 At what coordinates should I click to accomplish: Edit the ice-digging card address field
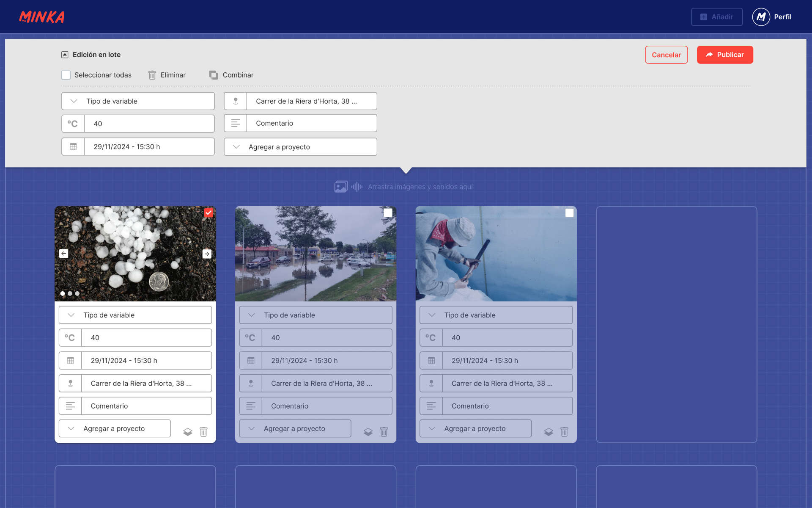[496, 383]
